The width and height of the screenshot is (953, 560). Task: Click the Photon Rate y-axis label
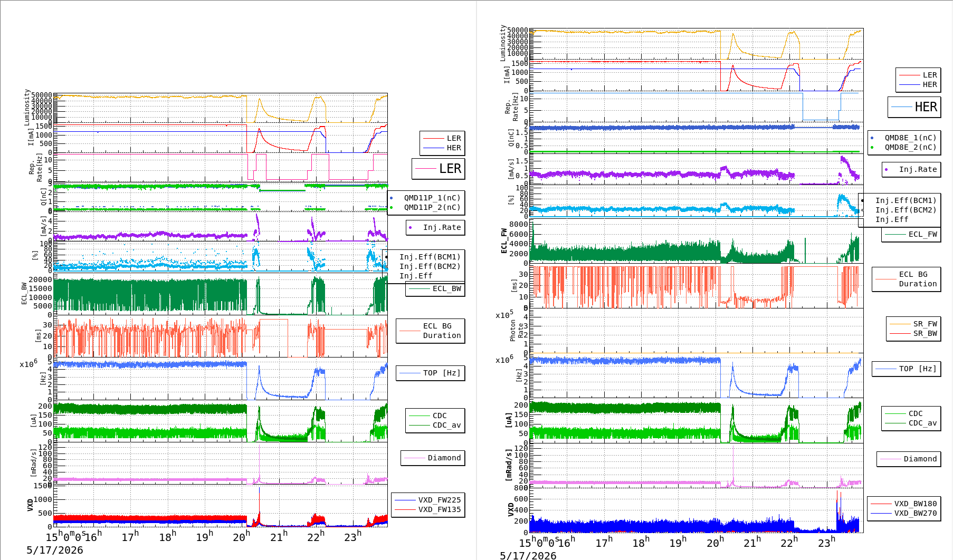(517, 331)
